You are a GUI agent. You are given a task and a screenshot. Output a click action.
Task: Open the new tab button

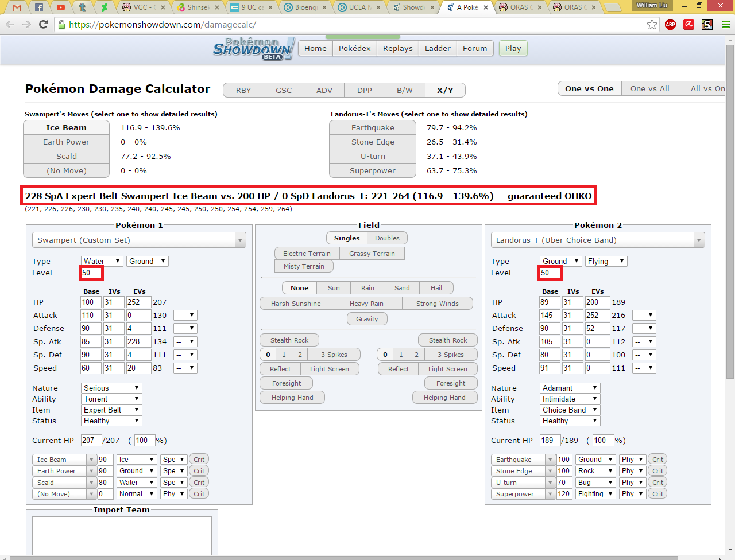click(613, 7)
